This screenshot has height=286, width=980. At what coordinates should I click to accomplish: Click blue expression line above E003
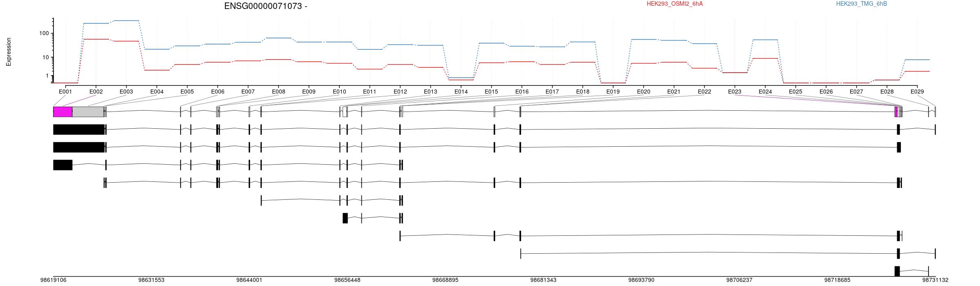pyautogui.click(x=126, y=20)
